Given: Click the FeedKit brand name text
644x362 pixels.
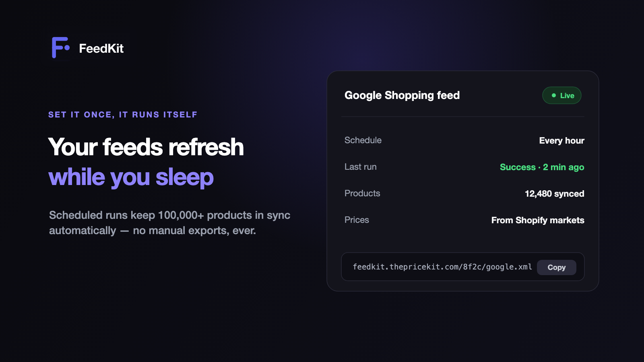Looking at the screenshot, I should 101,48.
